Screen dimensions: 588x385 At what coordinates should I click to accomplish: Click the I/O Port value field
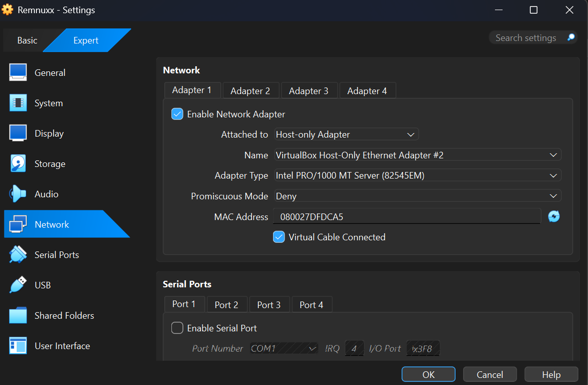423,348
